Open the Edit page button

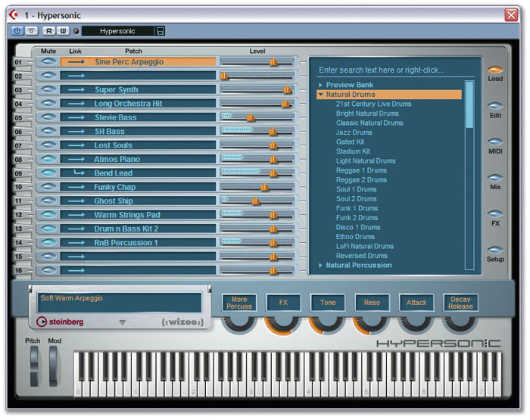(x=495, y=106)
